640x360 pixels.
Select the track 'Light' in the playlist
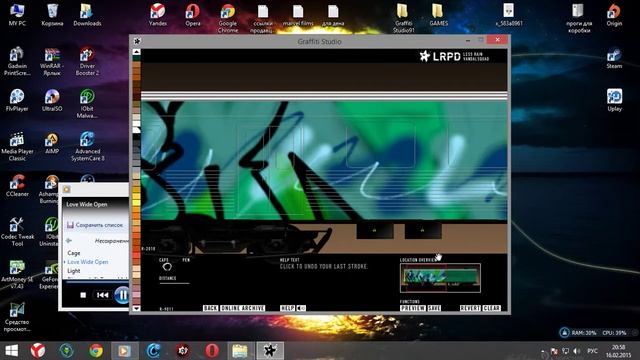74,271
